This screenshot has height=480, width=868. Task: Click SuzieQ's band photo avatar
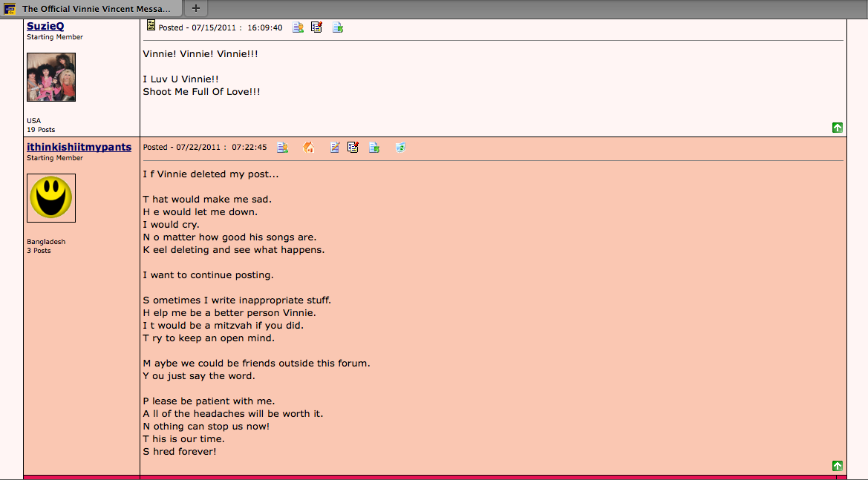pos(51,77)
